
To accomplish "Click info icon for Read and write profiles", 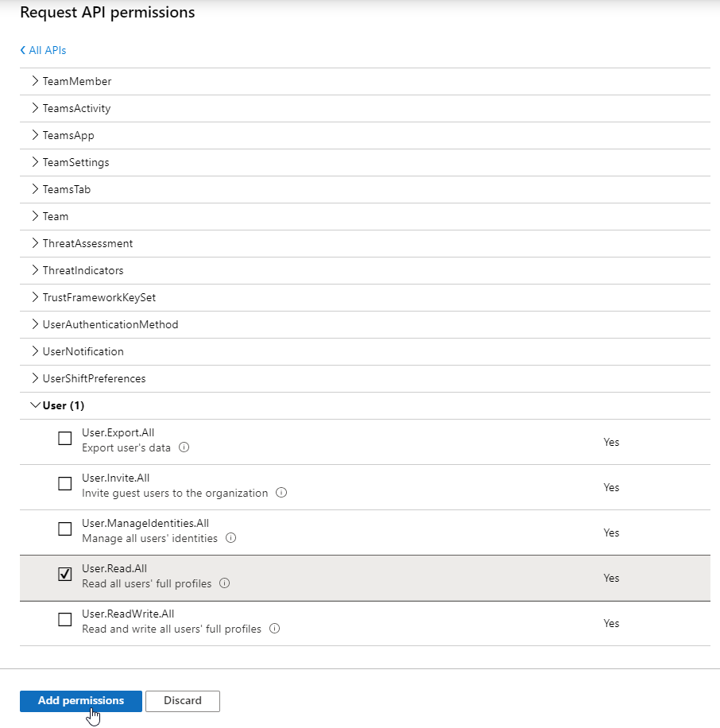I will point(274,629).
